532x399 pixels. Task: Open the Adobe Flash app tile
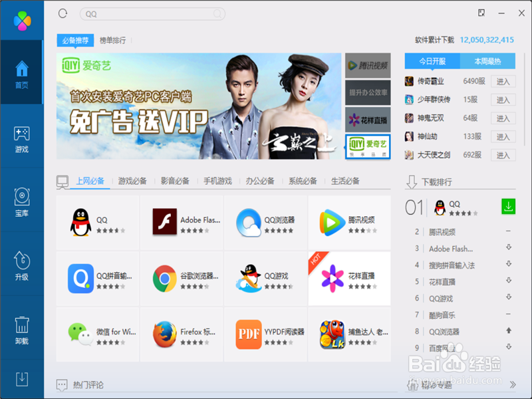click(x=182, y=223)
